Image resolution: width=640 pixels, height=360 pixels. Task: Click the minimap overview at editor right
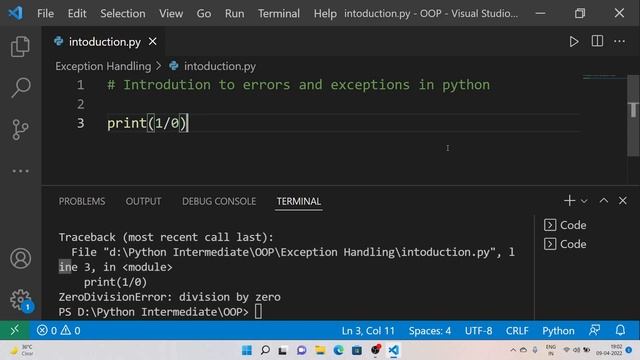(x=604, y=77)
